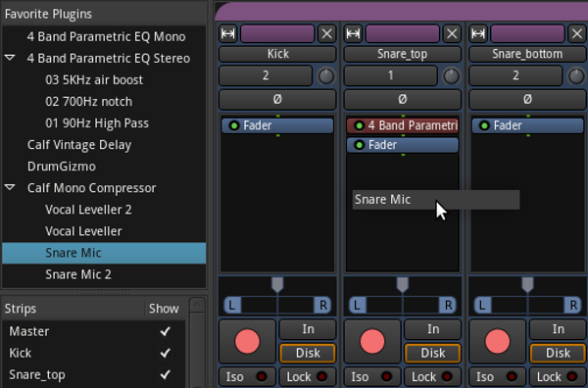Screen dimensions: 588x388
Task: Hide the Snare_bottom strip with X
Action: pos(577,34)
